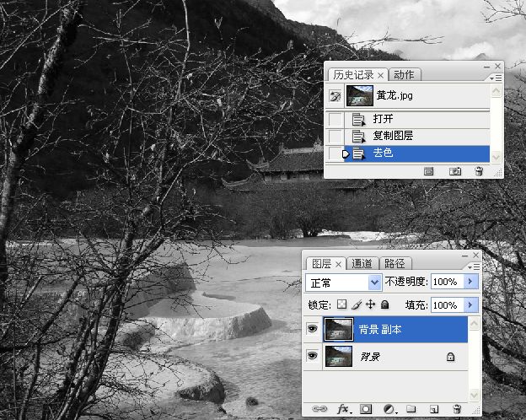The height and width of the screenshot is (420, 526).
Task: Click the History panel scrollbar down arrow
Action: click(x=496, y=157)
